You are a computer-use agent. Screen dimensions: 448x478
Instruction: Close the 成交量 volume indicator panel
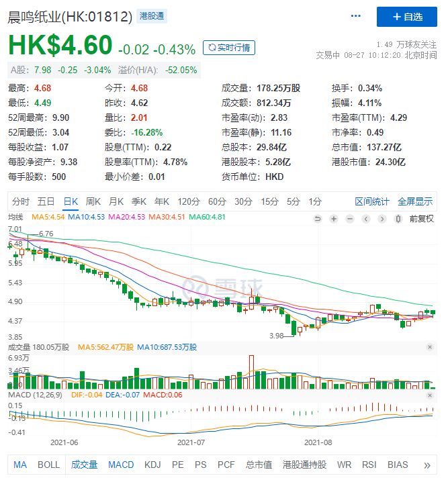point(430,347)
